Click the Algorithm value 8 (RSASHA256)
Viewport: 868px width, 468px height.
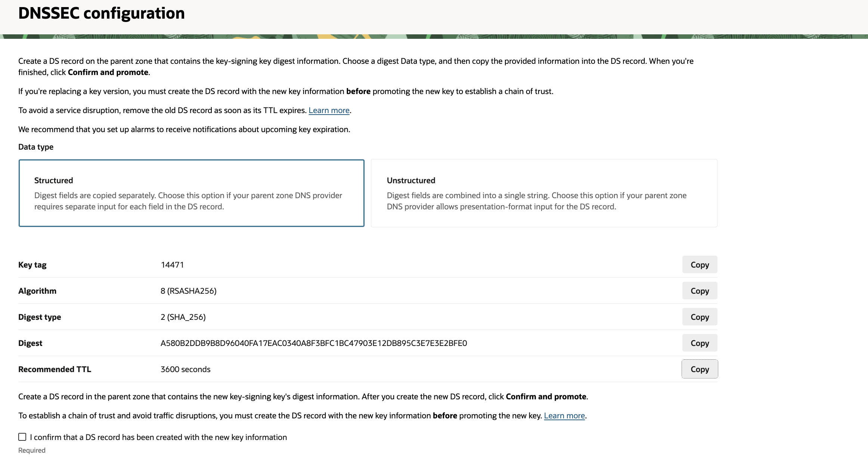point(188,291)
